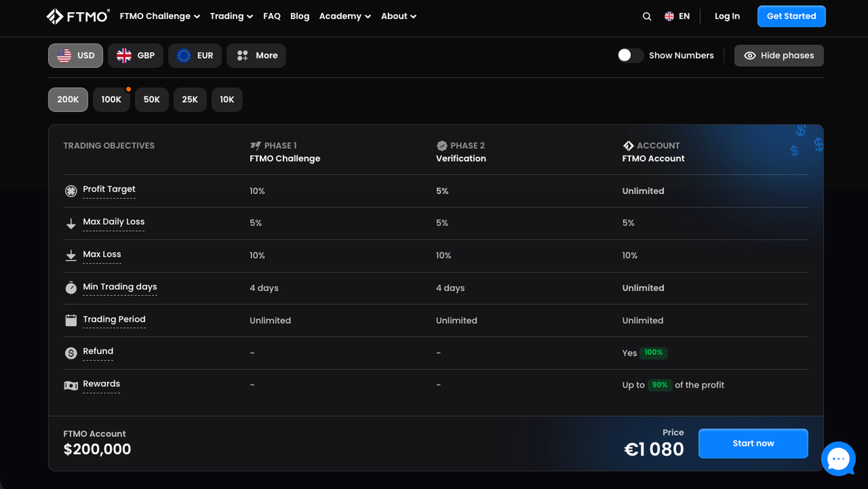
Task: Click the 100% refund badge
Action: tap(653, 353)
